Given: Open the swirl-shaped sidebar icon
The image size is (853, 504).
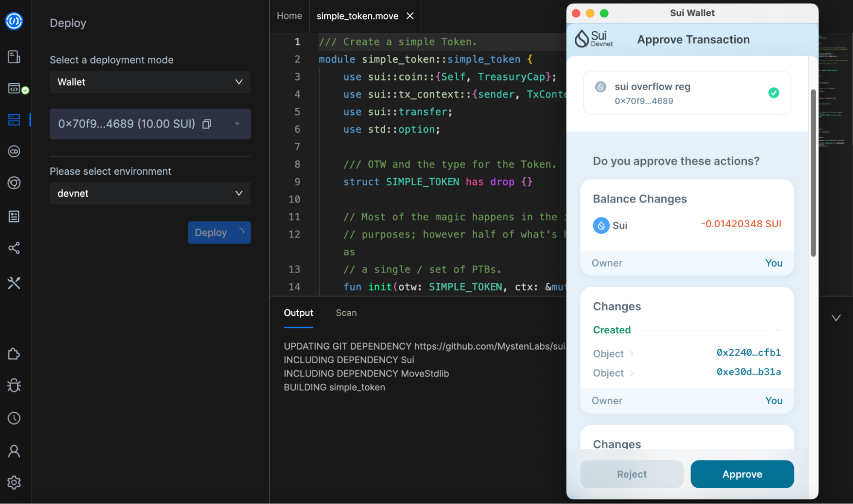Looking at the screenshot, I should (x=14, y=183).
